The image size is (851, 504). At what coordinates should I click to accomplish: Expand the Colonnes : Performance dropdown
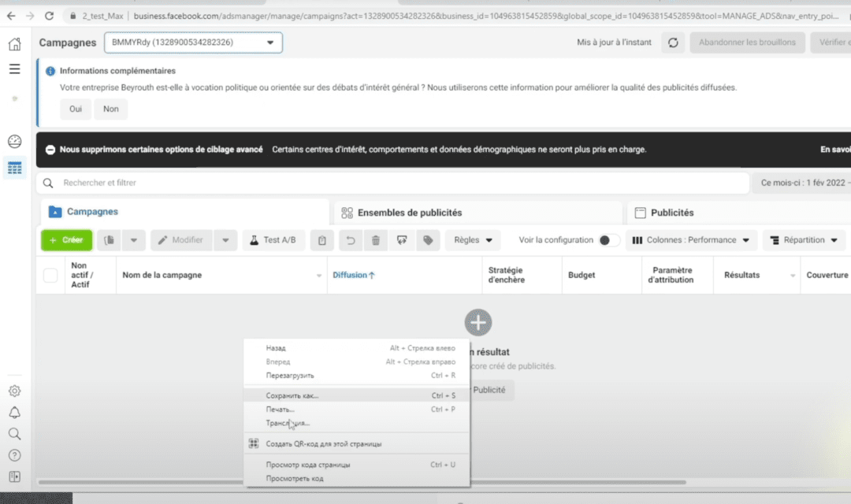click(x=691, y=240)
